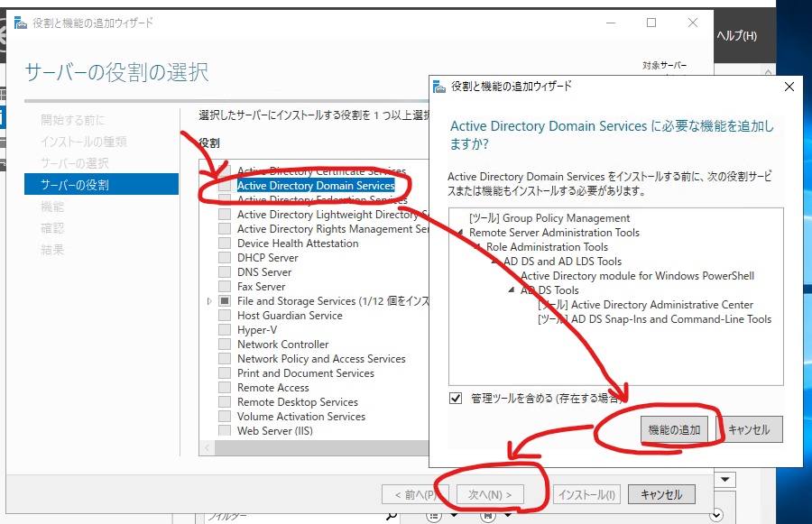Click the 次へ(N) > button
Viewport: 812px width, 524px height.
(x=490, y=494)
